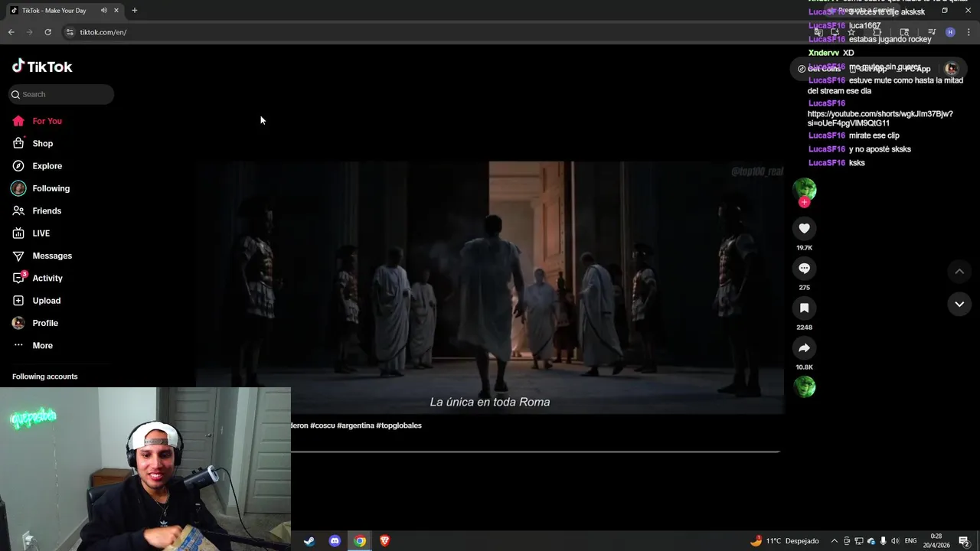This screenshot has width=980, height=551.
Task: Like the video with heart icon
Action: coord(804,228)
